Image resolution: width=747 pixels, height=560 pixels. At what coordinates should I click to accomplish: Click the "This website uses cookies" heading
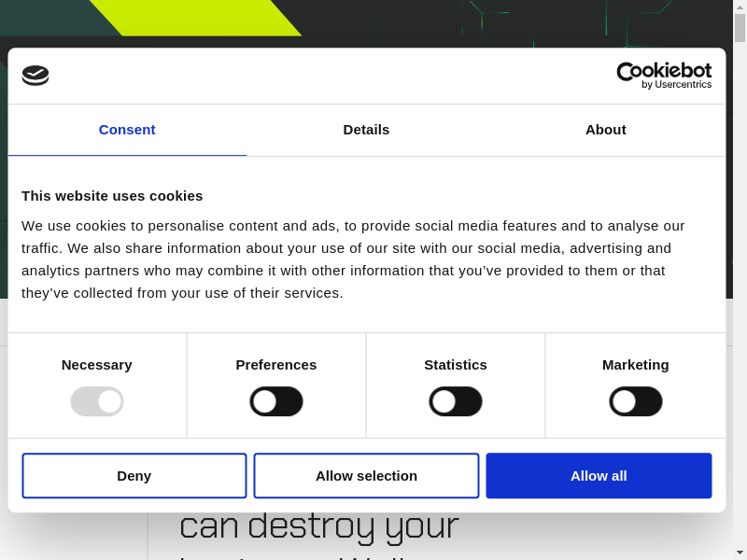click(x=112, y=196)
